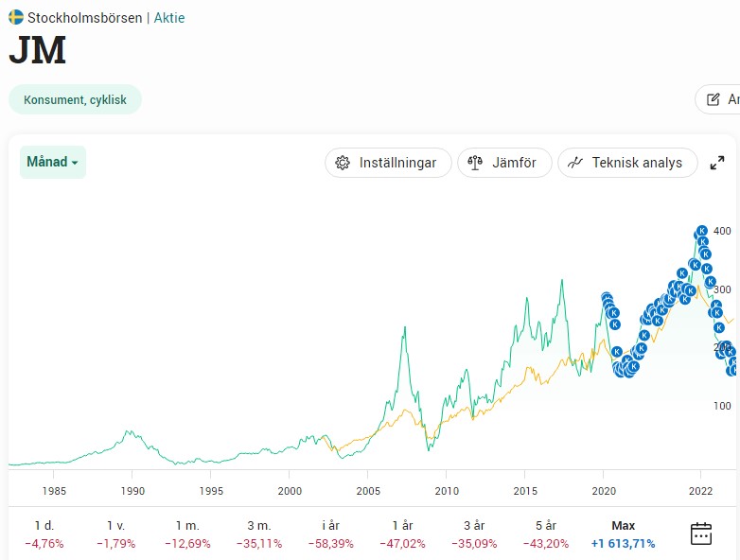Click the gear icon in Inställningar

pos(343,163)
